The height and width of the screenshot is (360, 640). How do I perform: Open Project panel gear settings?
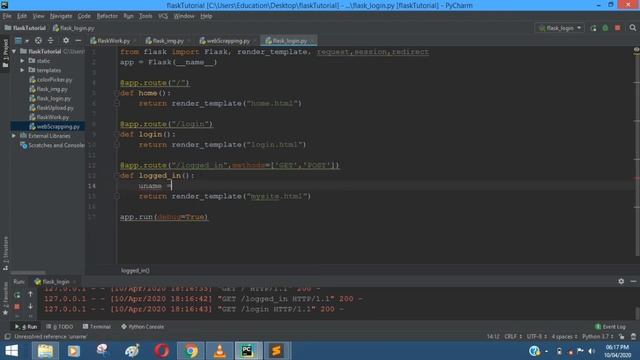click(x=66, y=40)
